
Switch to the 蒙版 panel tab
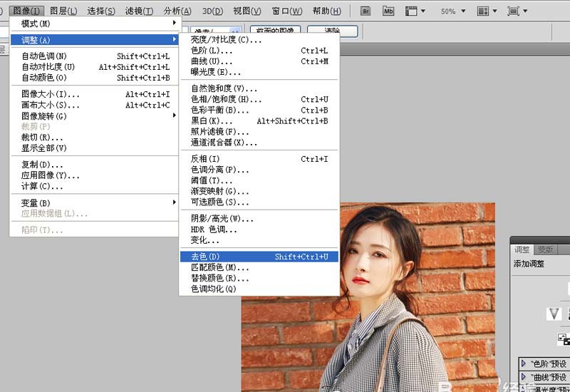pyautogui.click(x=545, y=249)
